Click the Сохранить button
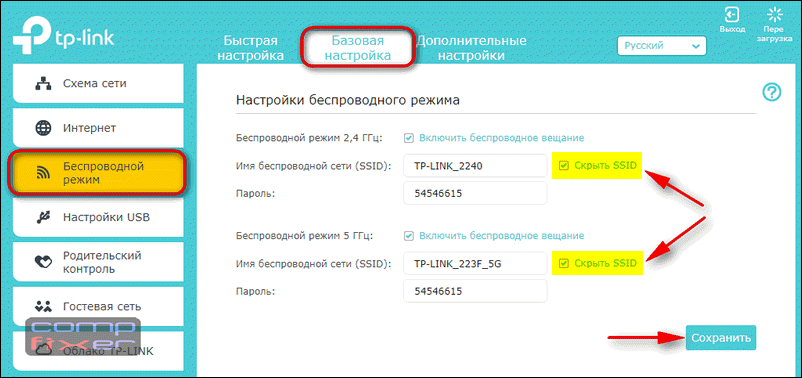The height and width of the screenshot is (378, 802). pos(721,338)
